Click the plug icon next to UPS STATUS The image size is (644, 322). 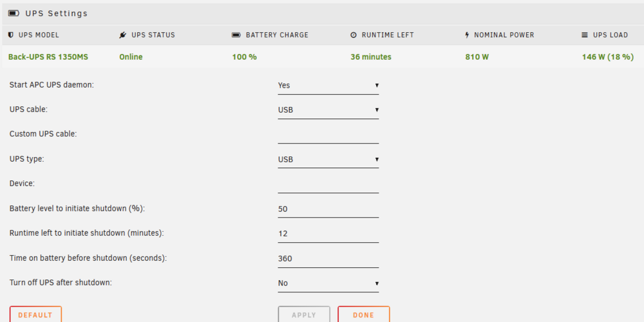123,35
